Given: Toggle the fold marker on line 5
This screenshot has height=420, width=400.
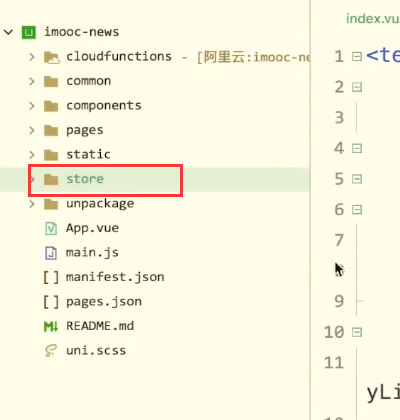Looking at the screenshot, I should point(357,179).
